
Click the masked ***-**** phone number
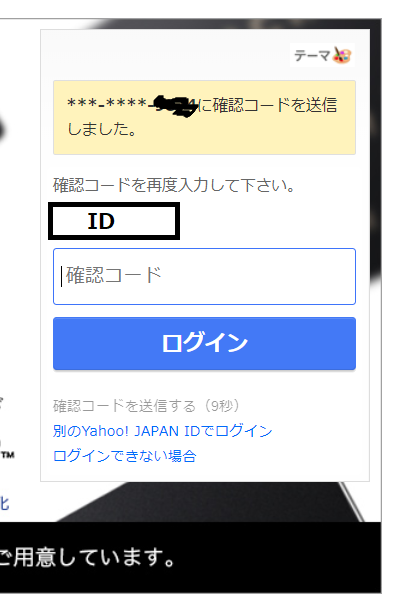[x=107, y=104]
